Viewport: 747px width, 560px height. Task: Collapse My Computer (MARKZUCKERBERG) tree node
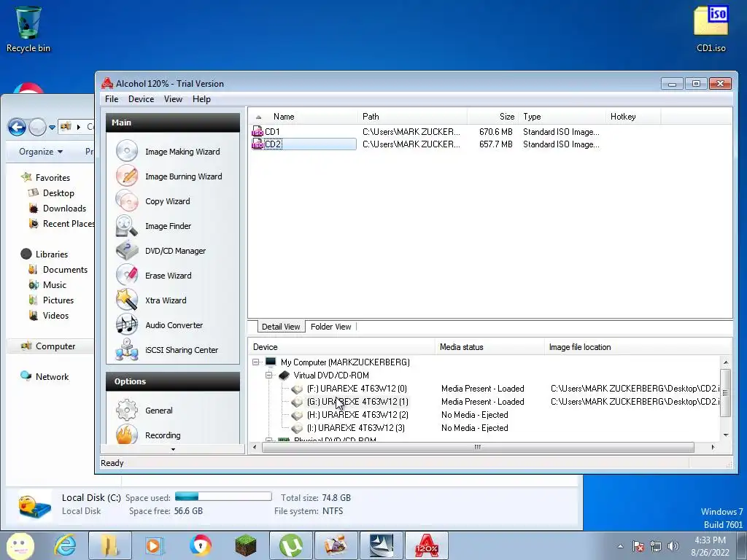256,362
